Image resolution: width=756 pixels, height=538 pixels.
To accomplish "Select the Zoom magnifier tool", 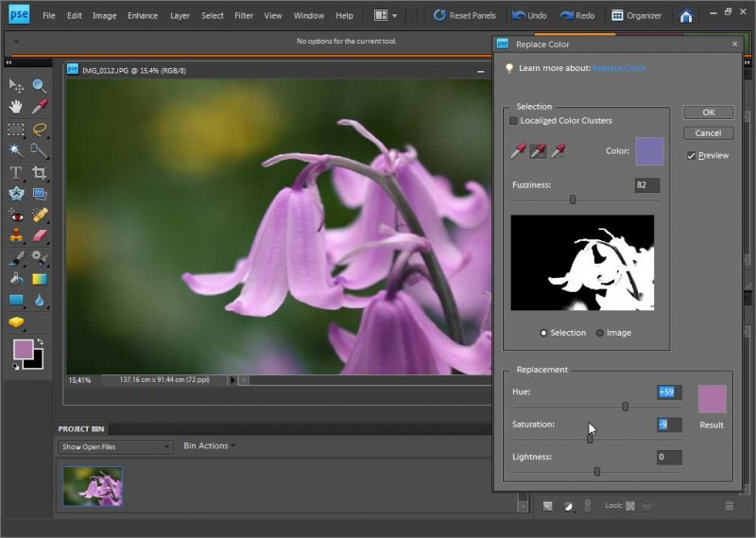I will (x=40, y=86).
